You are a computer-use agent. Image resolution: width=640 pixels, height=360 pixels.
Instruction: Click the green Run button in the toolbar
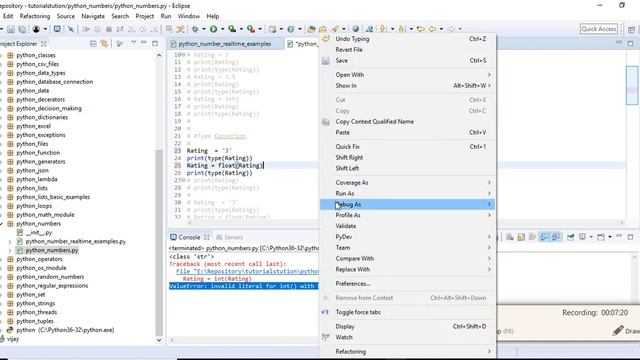(213, 29)
